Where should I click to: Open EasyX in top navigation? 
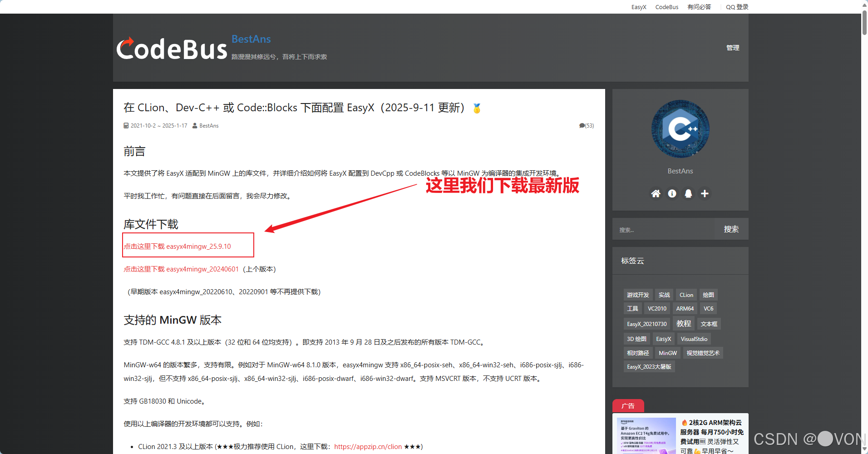click(639, 7)
